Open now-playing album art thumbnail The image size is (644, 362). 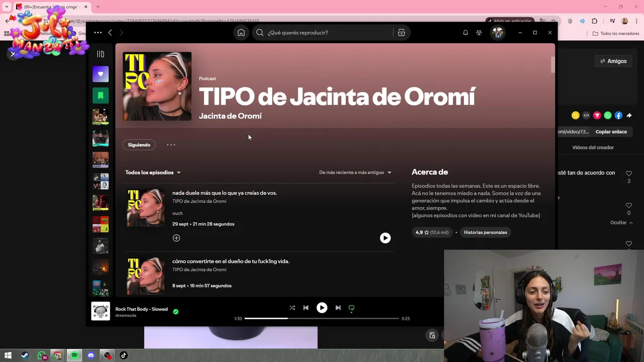pyautogui.click(x=101, y=311)
